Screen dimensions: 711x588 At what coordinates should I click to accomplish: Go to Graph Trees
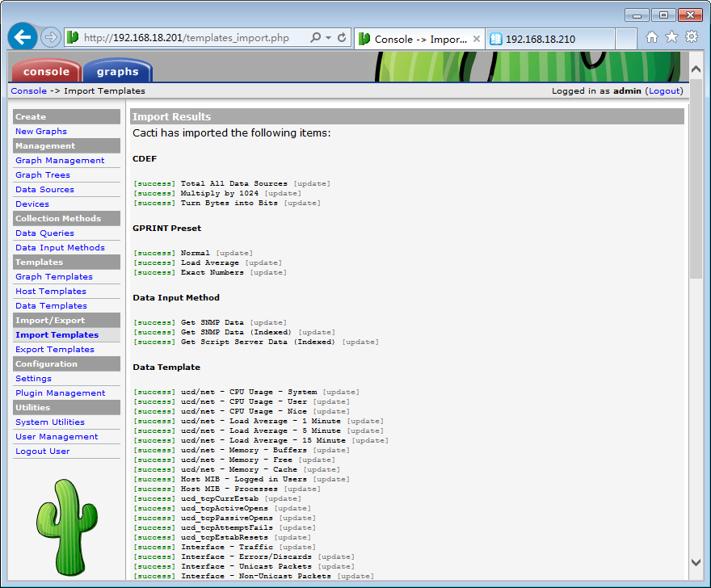(x=43, y=174)
